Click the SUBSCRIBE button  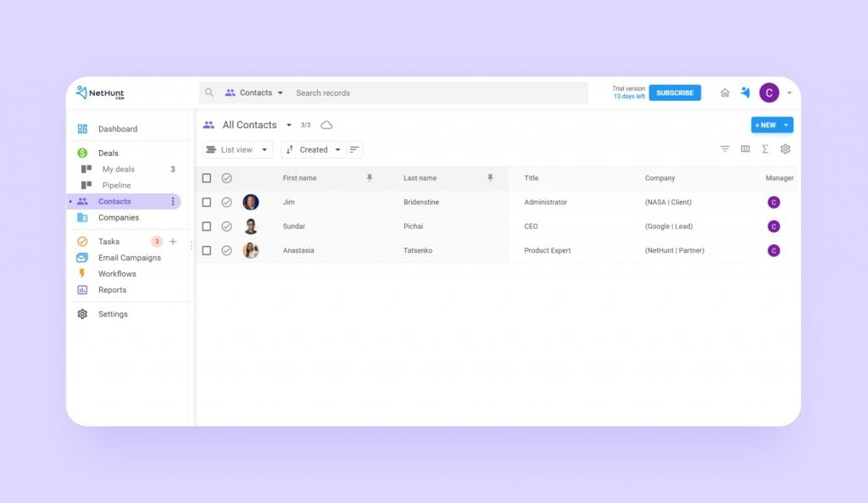pos(675,92)
